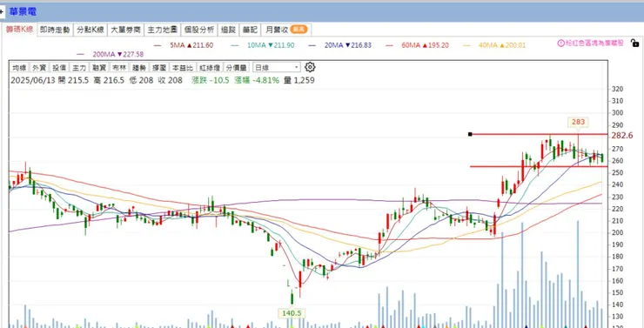Open the chart settings gear icon

(310, 67)
